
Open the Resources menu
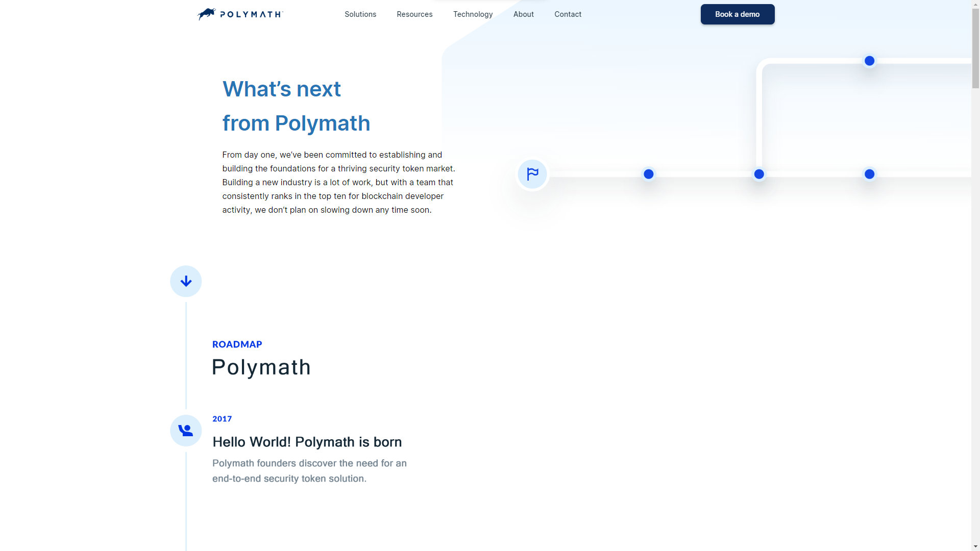coord(414,14)
